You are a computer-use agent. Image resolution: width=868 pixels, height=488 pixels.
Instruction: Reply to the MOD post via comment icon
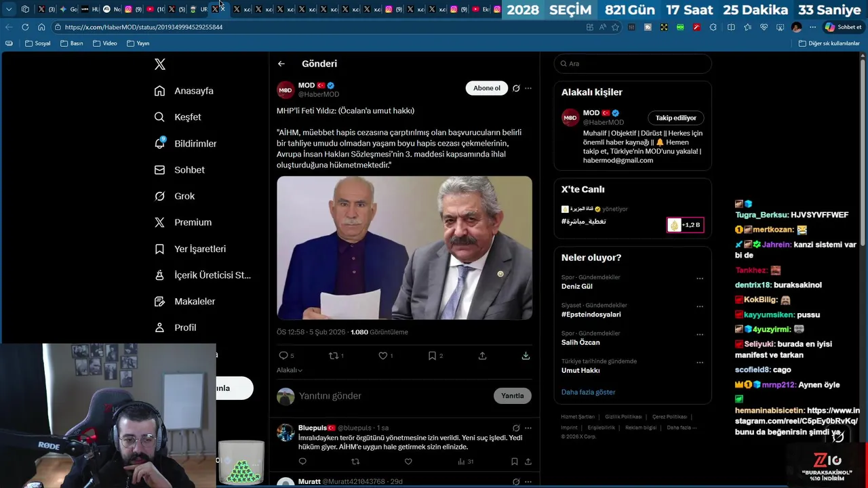pos(283,355)
